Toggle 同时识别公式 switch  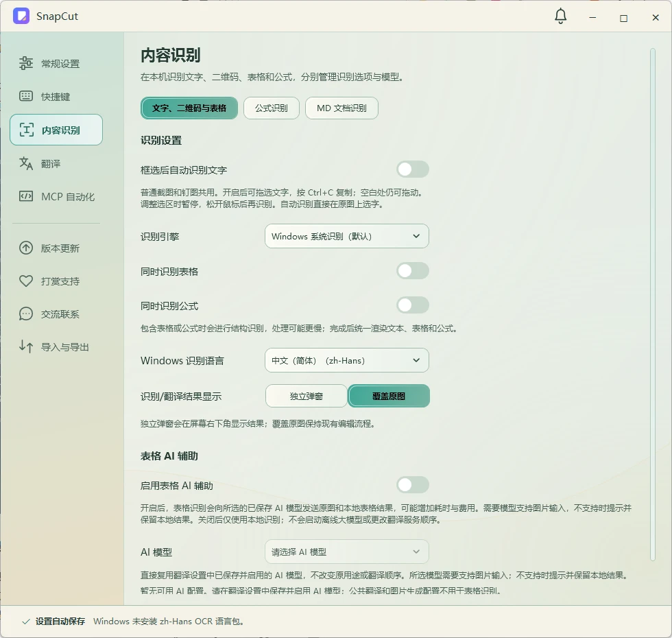[412, 305]
